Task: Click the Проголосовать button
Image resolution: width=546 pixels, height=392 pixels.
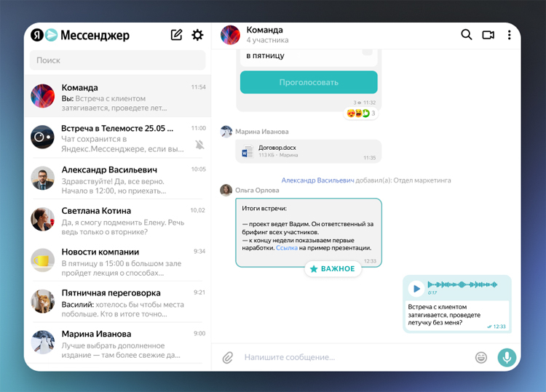Action: (309, 82)
